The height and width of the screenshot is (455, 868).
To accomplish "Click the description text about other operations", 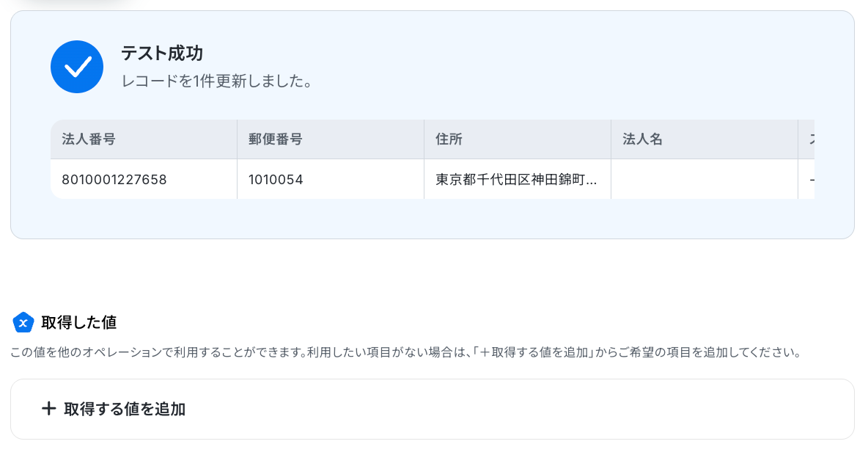I will point(405,352).
